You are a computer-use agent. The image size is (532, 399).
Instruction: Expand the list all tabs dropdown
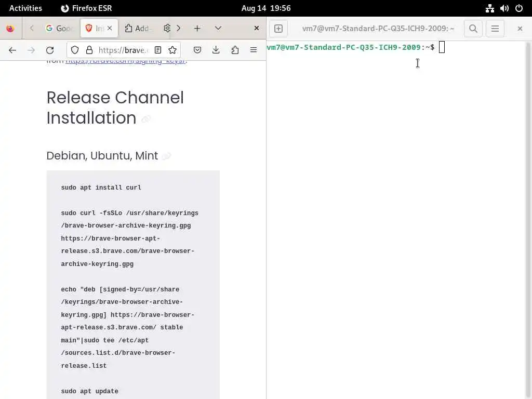[x=218, y=29]
